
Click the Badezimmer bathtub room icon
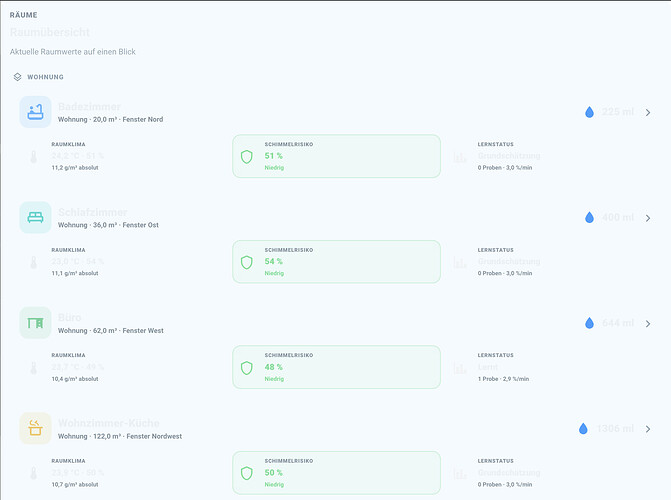[36, 112]
